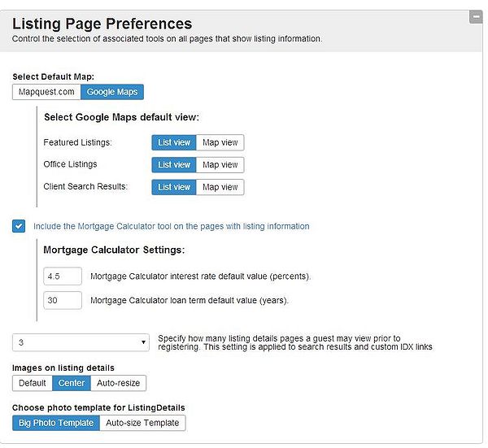Click the dropdown arrow beside value 3

point(143,342)
